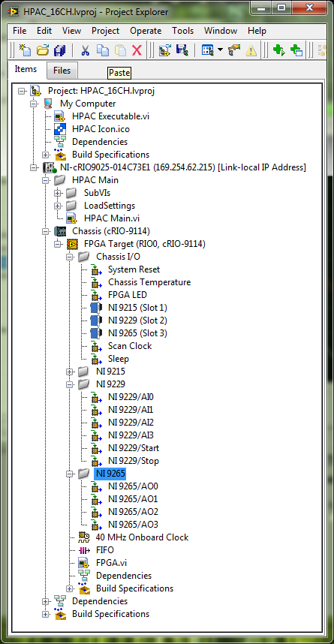Select NI 9229/Start item
Image resolution: width=334 pixels, height=644 pixels.
click(x=134, y=448)
